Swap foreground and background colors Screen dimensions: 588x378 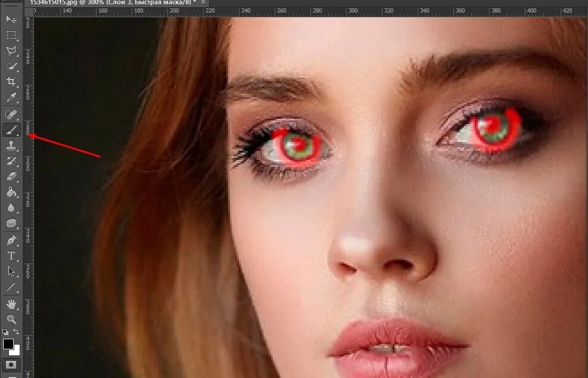[16, 332]
